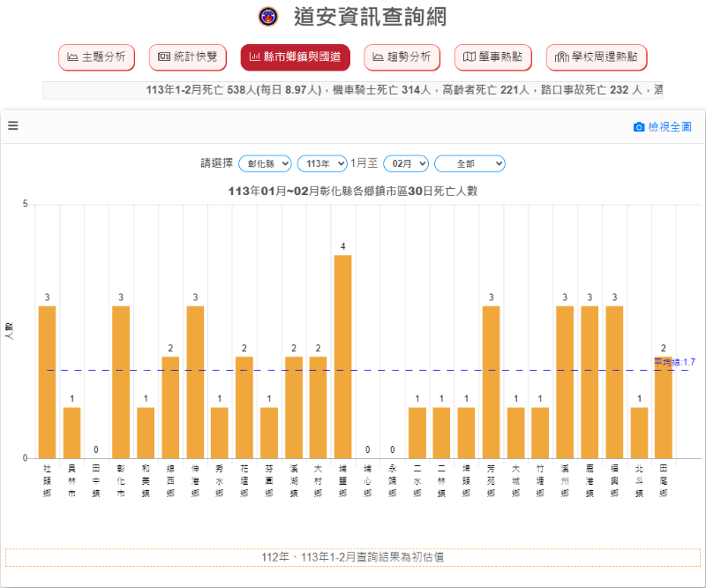Click the tallest bar with value 4
The image size is (706, 588).
tap(342, 356)
